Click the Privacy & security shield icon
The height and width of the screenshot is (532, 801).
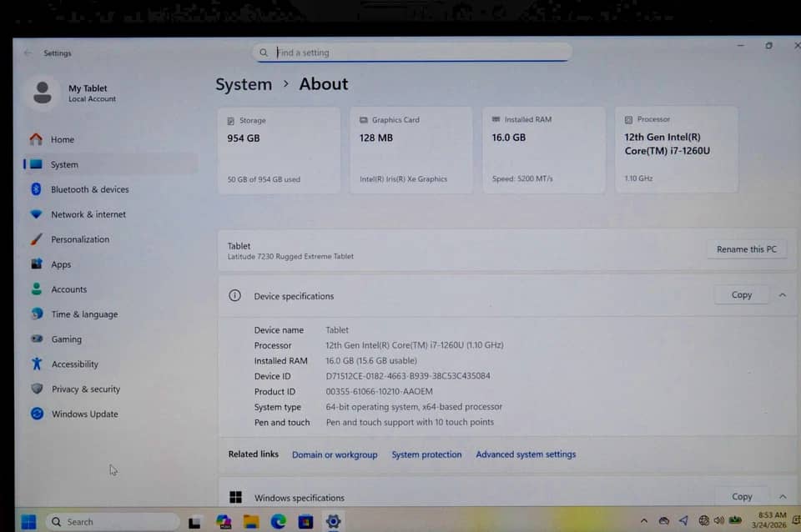[x=37, y=389]
